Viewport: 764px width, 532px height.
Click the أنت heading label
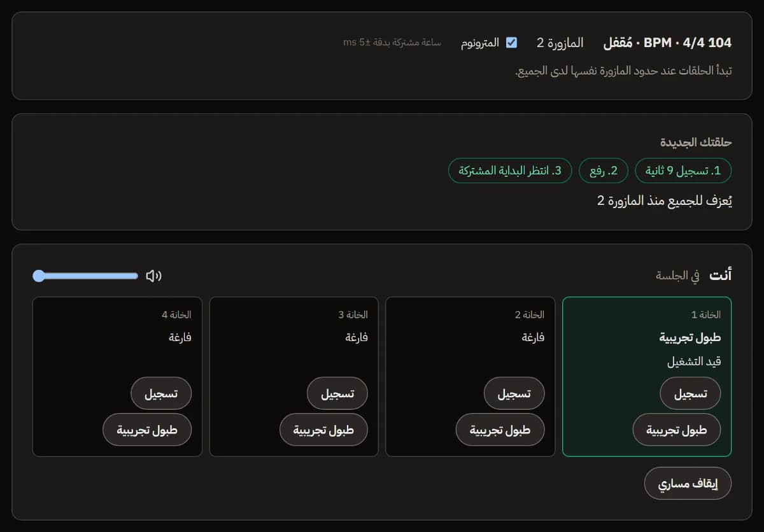click(721, 275)
